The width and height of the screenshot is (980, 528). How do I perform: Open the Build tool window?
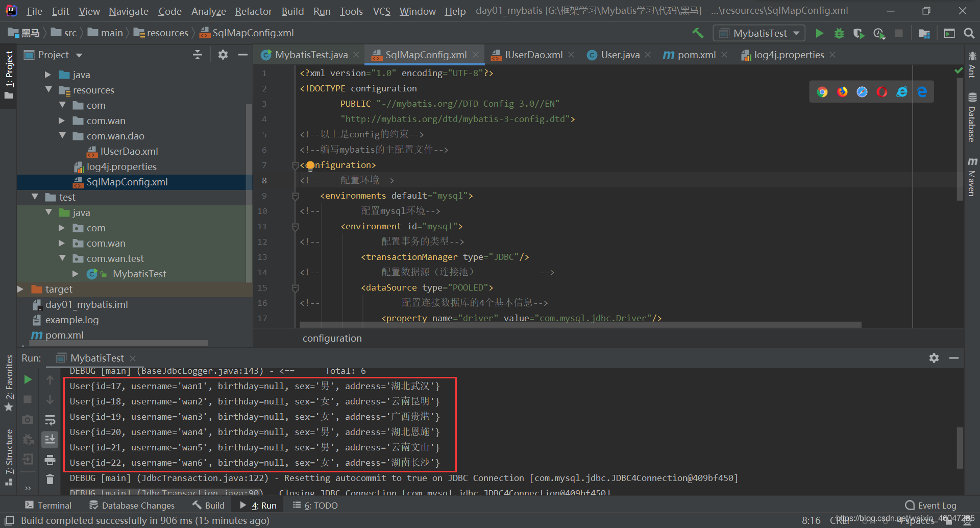click(x=209, y=506)
